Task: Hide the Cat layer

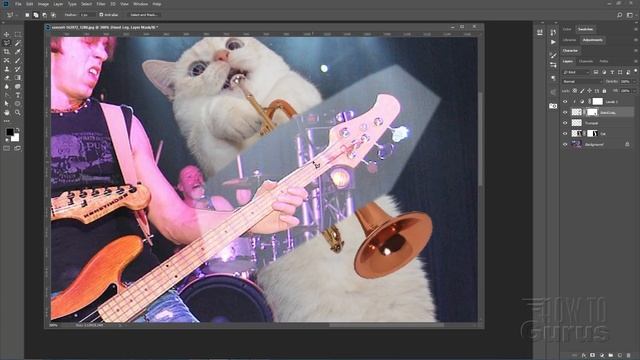Action: tap(565, 133)
